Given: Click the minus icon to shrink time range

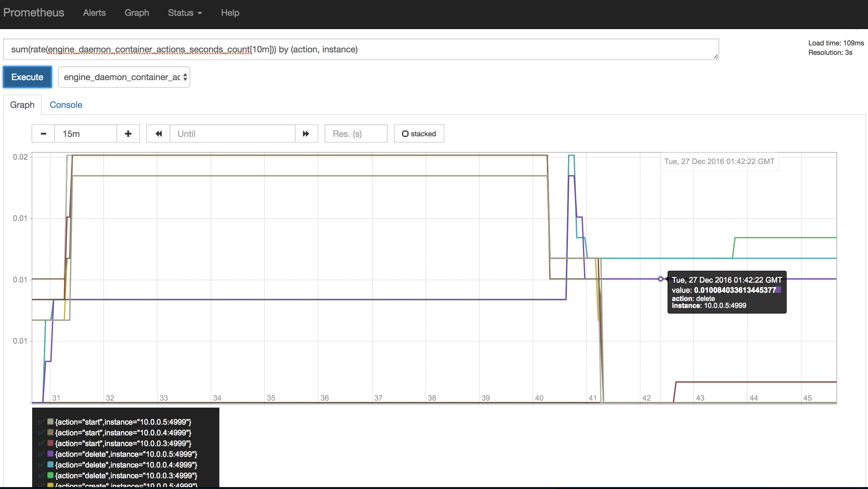Looking at the screenshot, I should (43, 133).
